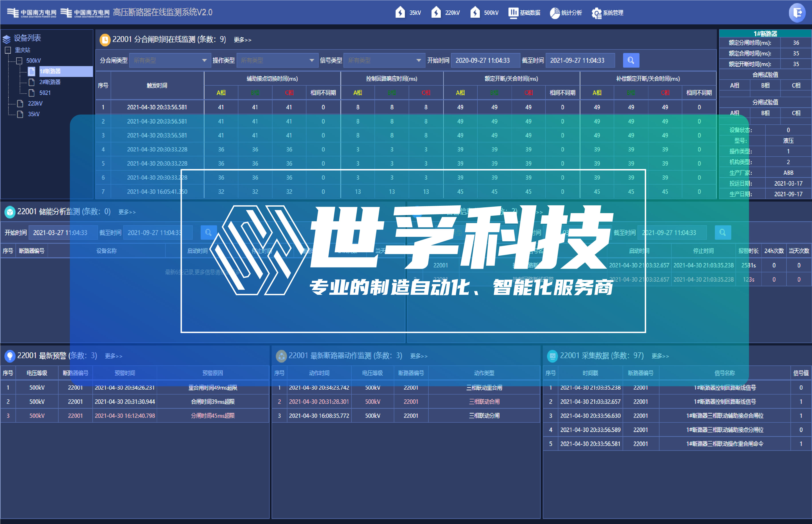Open the 500kV navigation item
The width and height of the screenshot is (812, 524).
[x=484, y=13]
